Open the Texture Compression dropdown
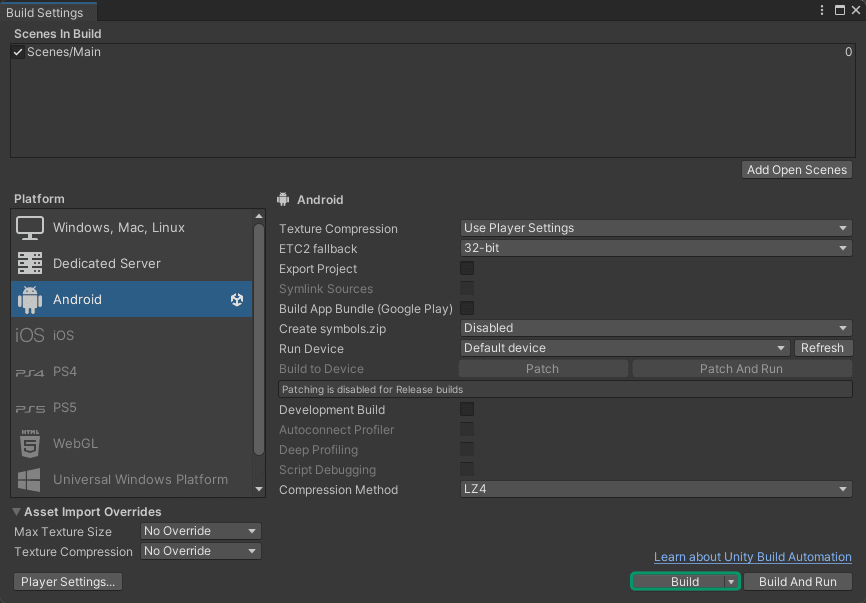The height and width of the screenshot is (603, 866). click(656, 228)
